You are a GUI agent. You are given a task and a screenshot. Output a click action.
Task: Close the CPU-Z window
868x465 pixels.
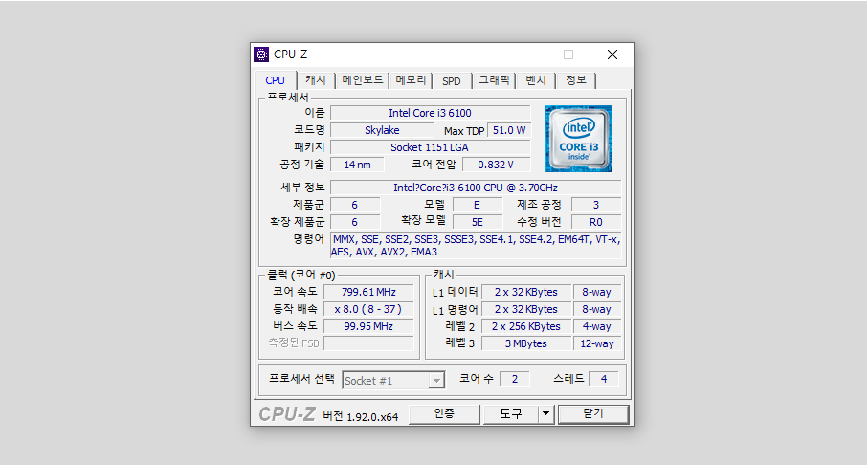612,55
